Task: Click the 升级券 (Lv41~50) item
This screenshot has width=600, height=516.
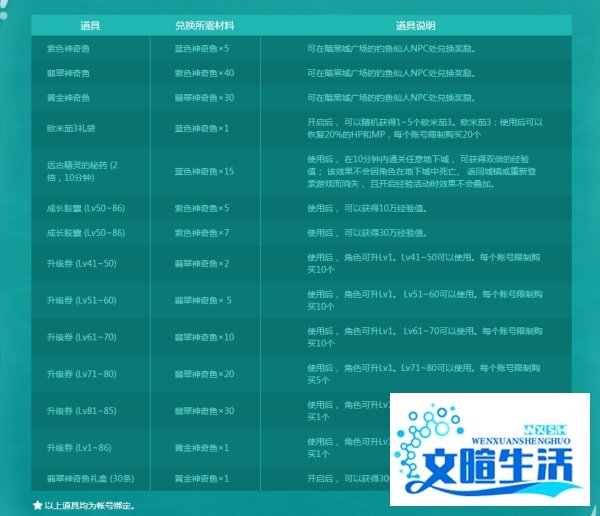Action: (x=82, y=263)
